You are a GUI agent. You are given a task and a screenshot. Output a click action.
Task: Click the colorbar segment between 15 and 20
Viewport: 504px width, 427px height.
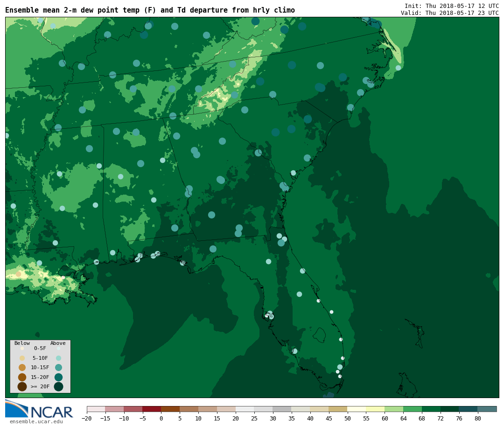pos(227,409)
